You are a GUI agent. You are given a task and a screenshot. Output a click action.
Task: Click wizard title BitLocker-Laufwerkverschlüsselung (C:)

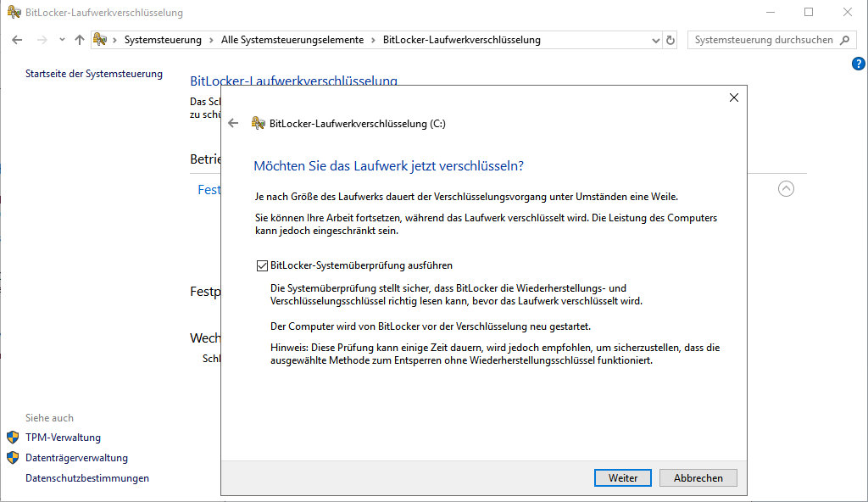coord(357,124)
